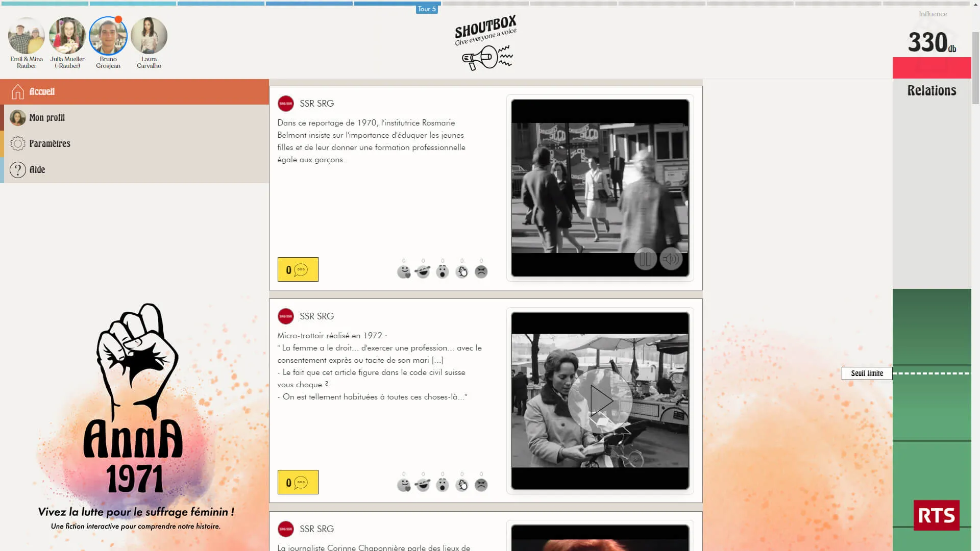The image size is (980, 551).
Task: Pause the 1970 reportage video
Action: (x=645, y=259)
